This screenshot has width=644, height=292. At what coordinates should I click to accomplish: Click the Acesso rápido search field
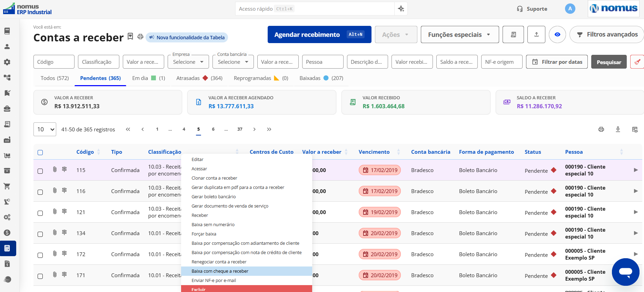click(x=315, y=9)
